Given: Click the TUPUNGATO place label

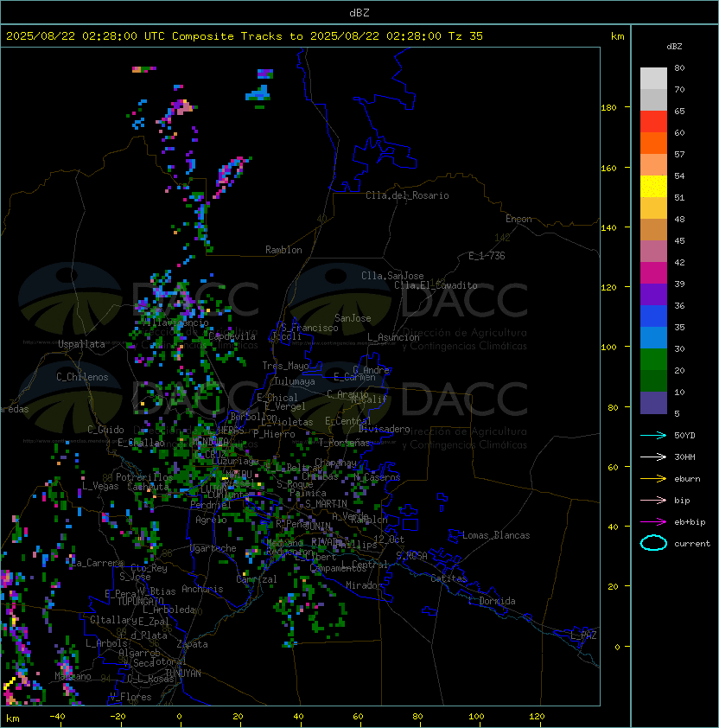Looking at the screenshot, I should point(140,602).
